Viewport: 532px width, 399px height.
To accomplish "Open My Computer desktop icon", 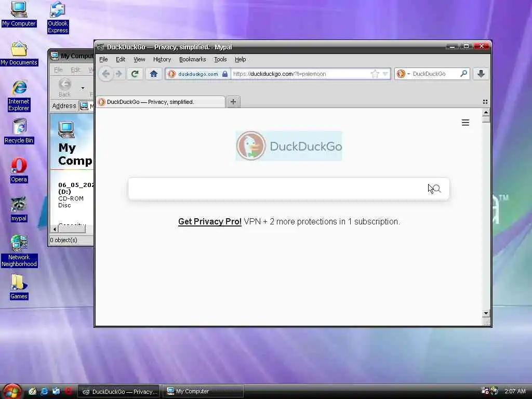I will 19,14.
